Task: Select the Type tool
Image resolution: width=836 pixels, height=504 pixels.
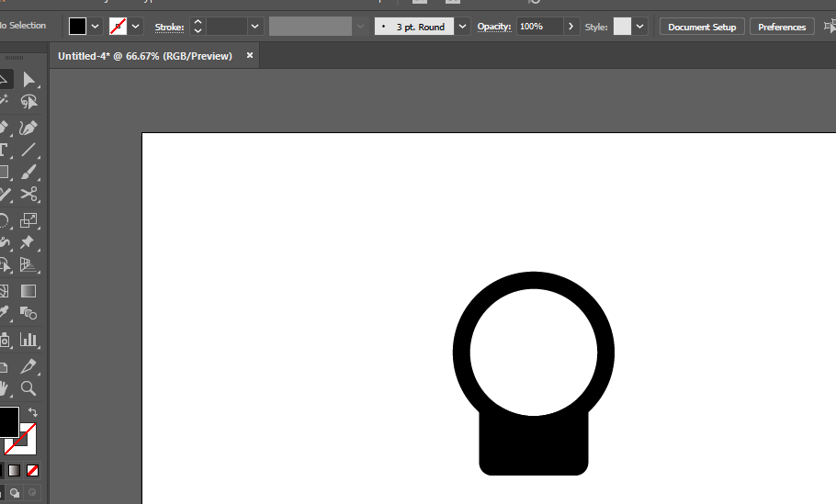Action: (x=5, y=150)
